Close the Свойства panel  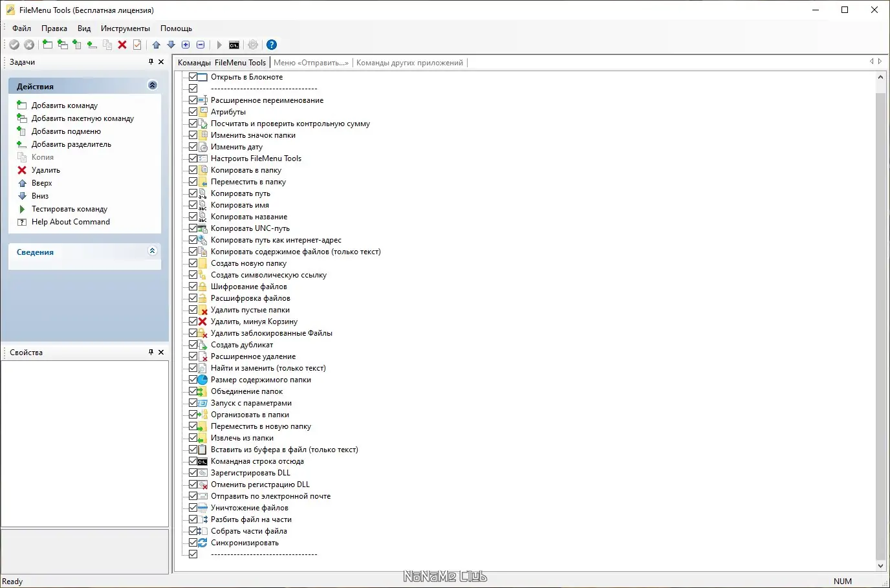pyautogui.click(x=161, y=352)
